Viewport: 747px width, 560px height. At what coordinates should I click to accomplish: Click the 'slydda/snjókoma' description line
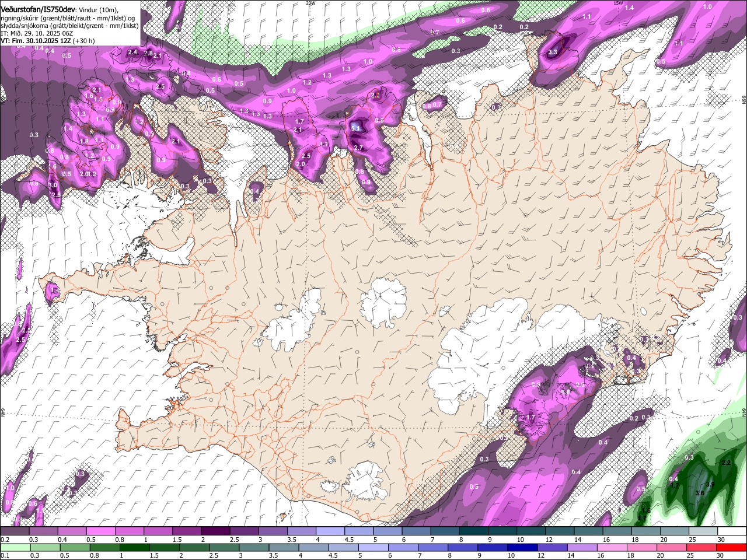[x=69, y=25]
